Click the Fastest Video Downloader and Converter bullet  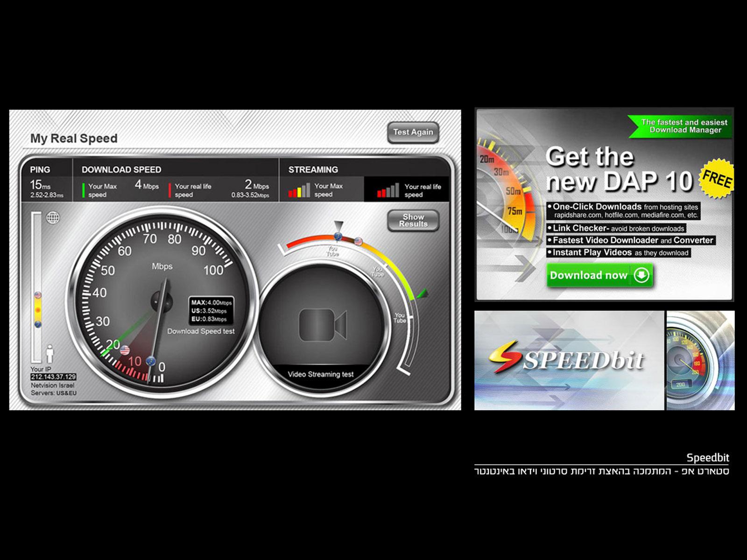point(631,240)
